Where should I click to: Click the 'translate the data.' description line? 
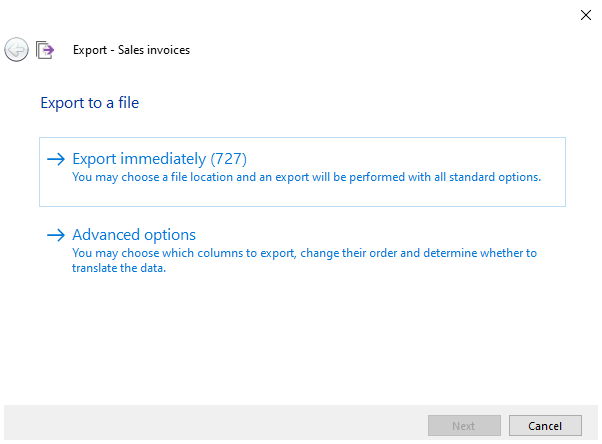click(118, 267)
